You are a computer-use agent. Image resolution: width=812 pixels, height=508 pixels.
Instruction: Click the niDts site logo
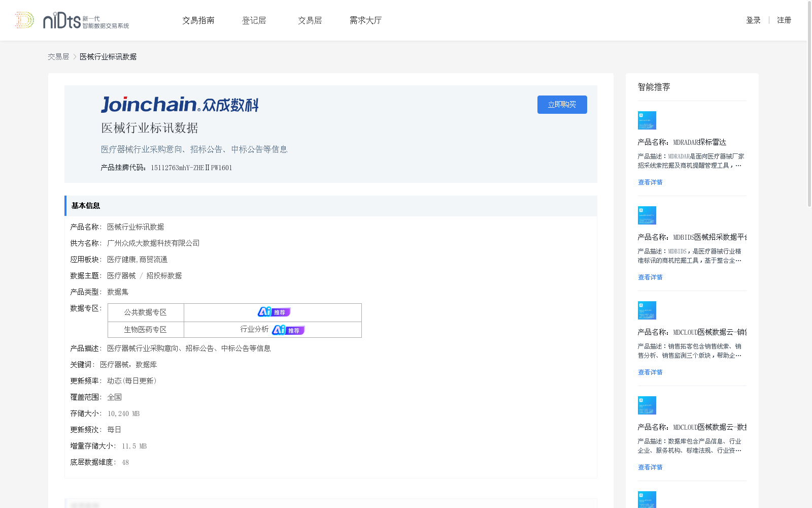(72, 20)
